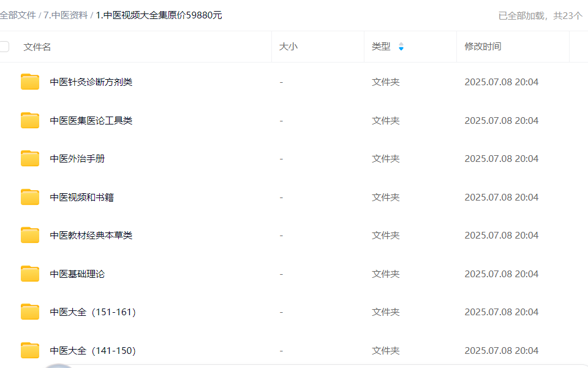
Task: Toggle the select-all checkbox in header
Action: tap(4, 47)
